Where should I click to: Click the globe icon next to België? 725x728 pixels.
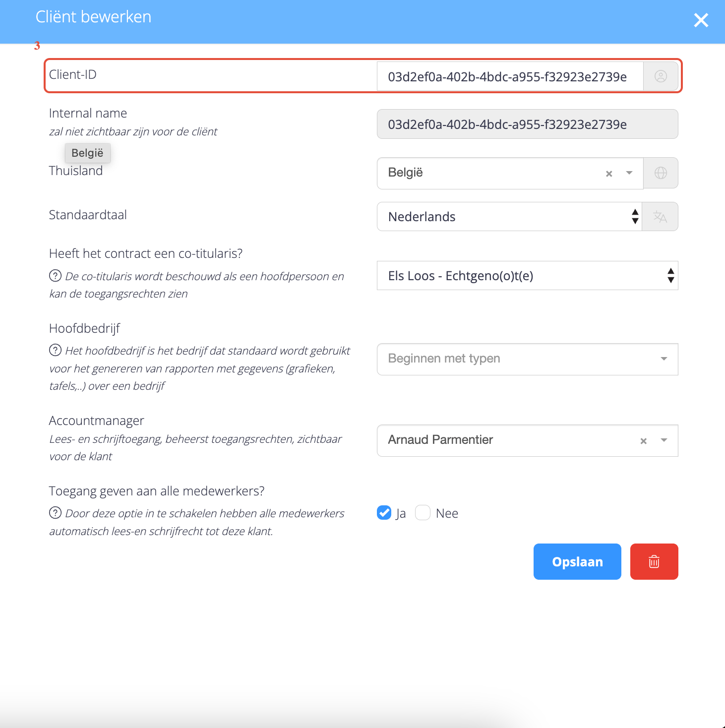[x=661, y=173]
